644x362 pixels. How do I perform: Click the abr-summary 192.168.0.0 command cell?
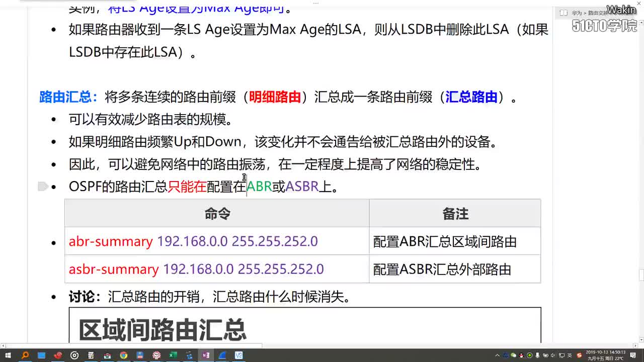click(x=217, y=241)
